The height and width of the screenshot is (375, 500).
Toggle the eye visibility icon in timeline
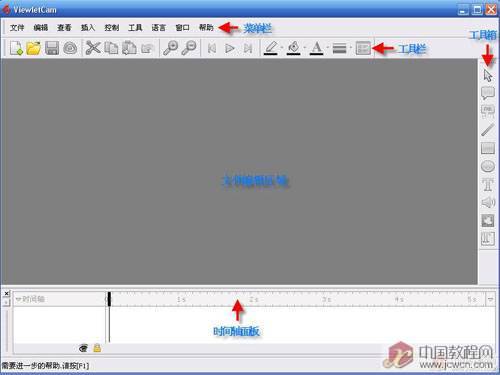83,348
